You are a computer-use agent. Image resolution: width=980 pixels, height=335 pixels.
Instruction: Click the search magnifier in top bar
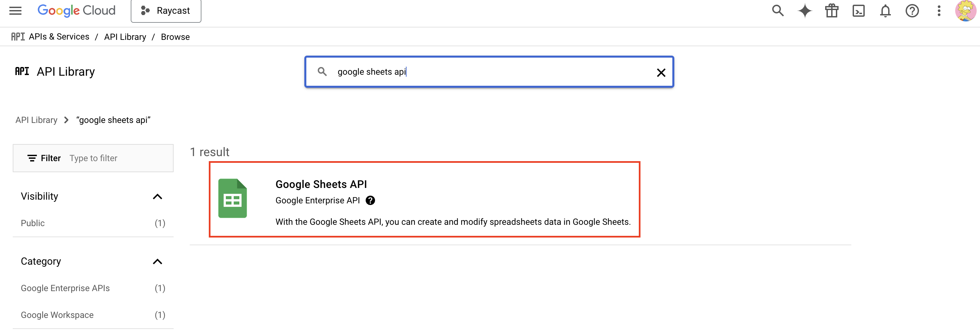pos(778,11)
